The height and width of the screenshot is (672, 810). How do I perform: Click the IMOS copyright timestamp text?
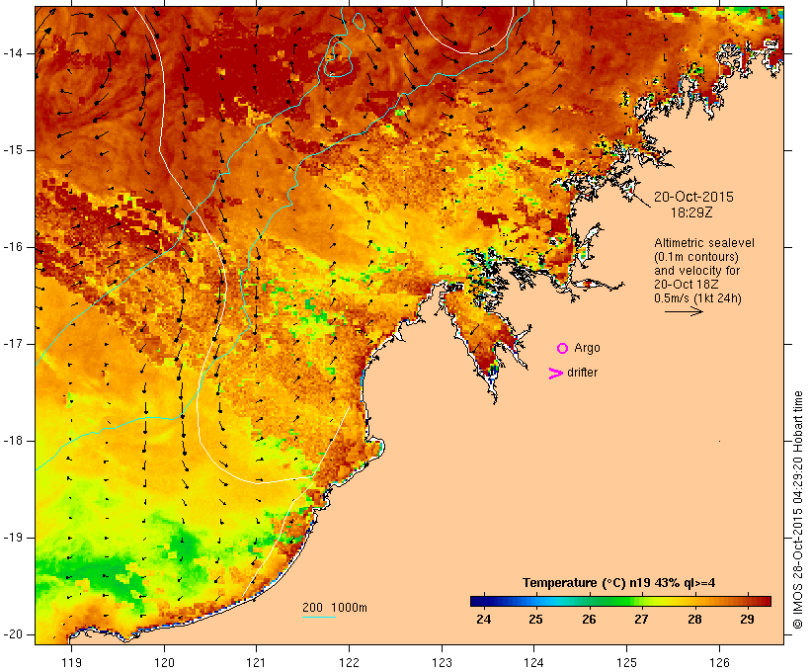tap(798, 510)
